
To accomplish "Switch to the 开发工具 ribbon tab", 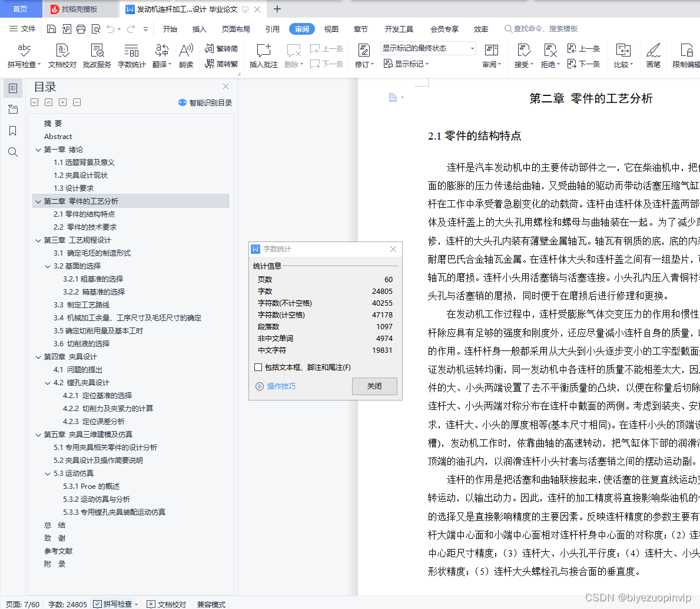I will tap(399, 29).
